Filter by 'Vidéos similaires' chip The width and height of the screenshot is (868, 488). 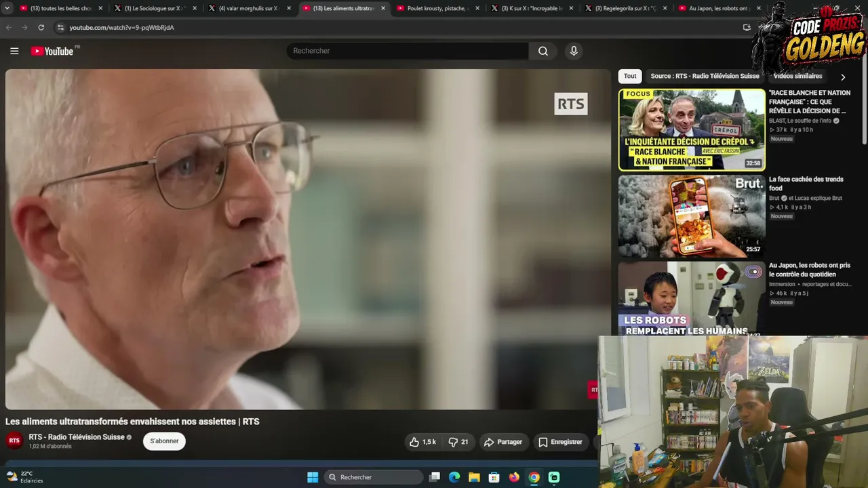(797, 76)
